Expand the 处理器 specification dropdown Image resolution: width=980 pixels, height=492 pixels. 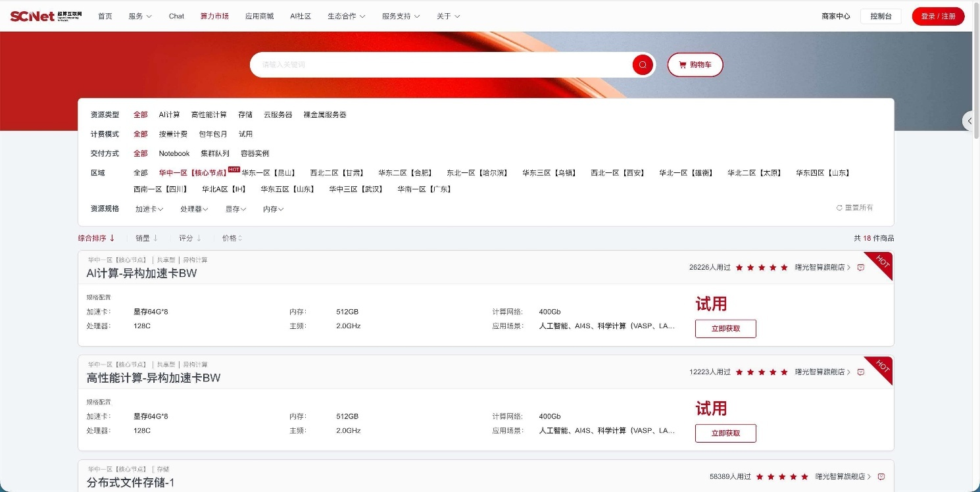tap(194, 209)
